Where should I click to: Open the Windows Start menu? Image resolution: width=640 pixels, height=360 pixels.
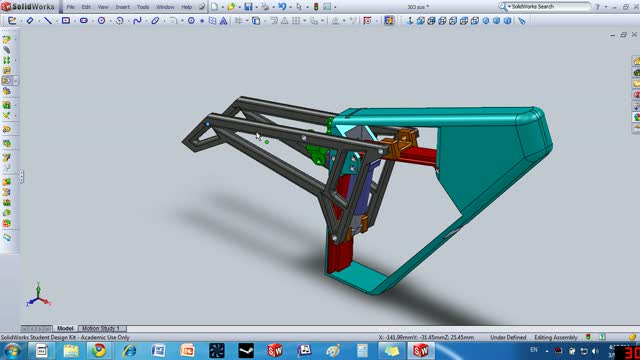pos(12,351)
